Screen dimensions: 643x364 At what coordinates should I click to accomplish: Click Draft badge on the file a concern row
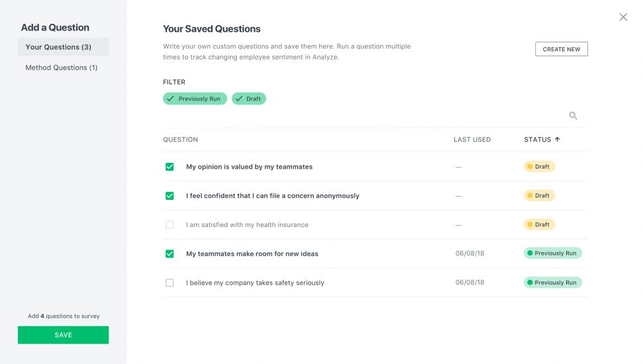coord(539,195)
